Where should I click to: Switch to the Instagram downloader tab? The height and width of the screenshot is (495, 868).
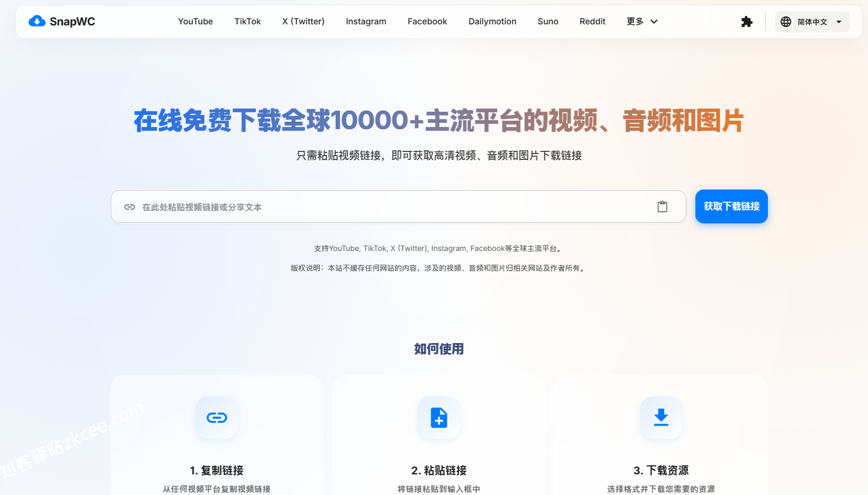pyautogui.click(x=366, y=22)
